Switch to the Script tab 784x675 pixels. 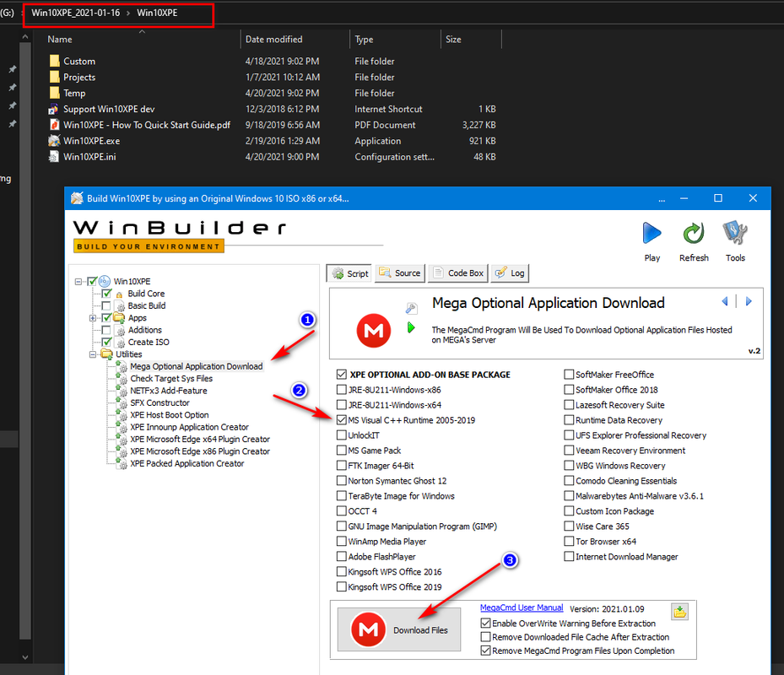pos(350,273)
